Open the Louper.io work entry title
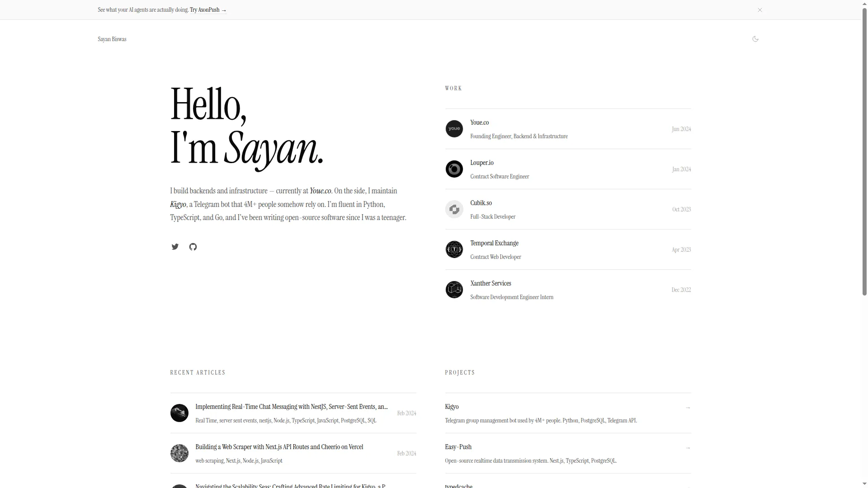 (482, 163)
